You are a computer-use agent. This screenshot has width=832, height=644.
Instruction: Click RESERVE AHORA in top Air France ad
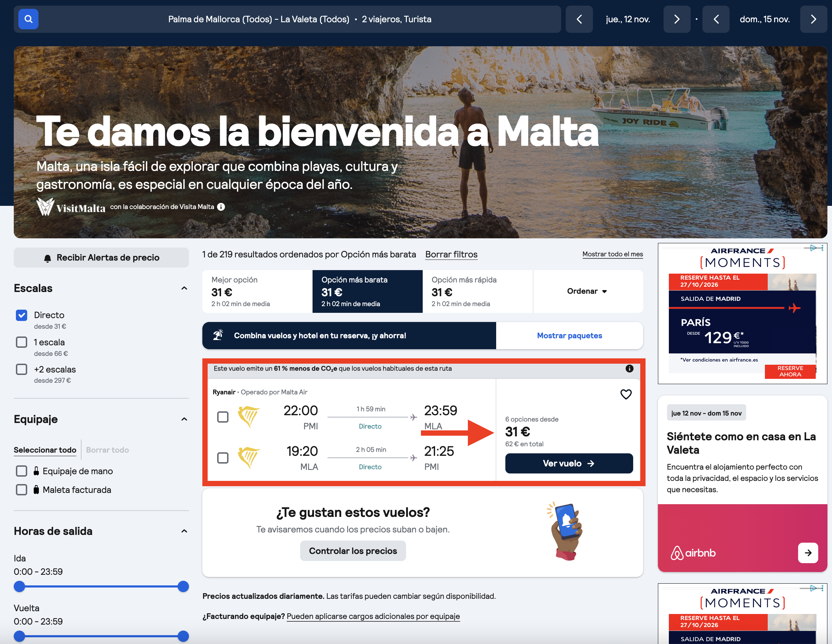[x=790, y=371]
